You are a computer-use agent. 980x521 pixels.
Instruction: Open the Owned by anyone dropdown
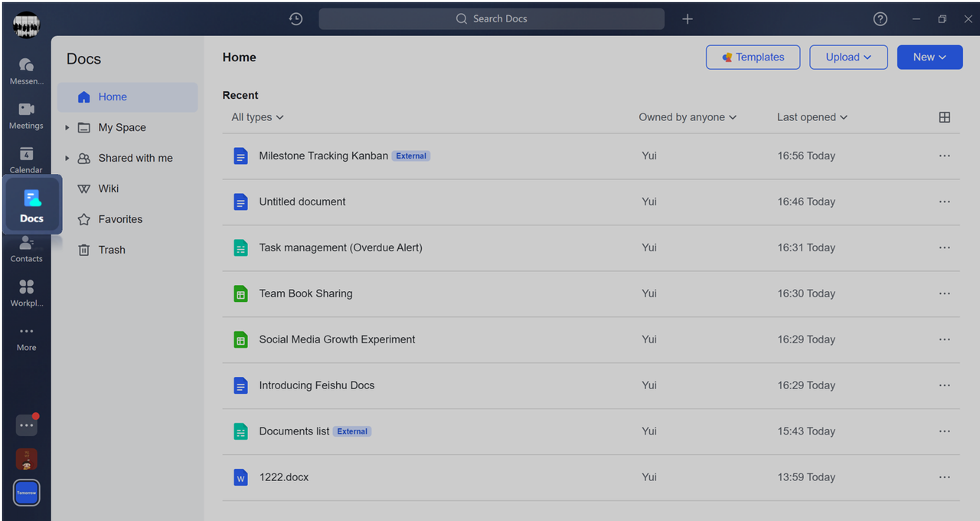point(687,117)
